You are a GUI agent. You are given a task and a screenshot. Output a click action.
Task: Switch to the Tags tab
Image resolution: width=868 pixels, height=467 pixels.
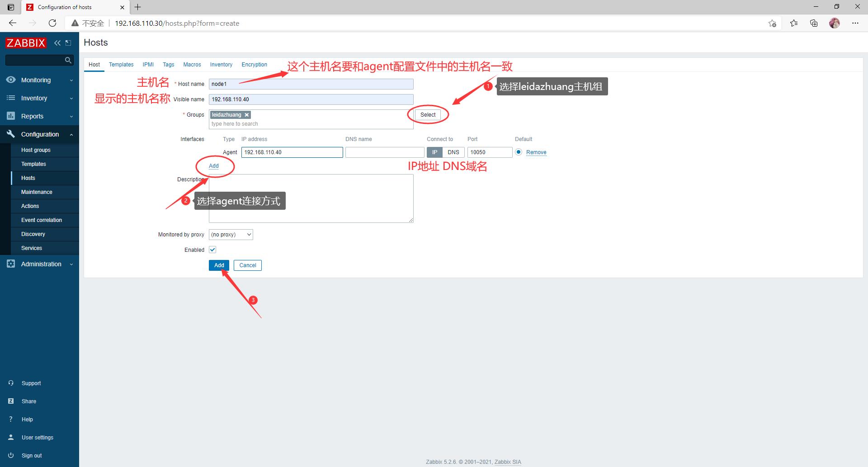[169, 65]
